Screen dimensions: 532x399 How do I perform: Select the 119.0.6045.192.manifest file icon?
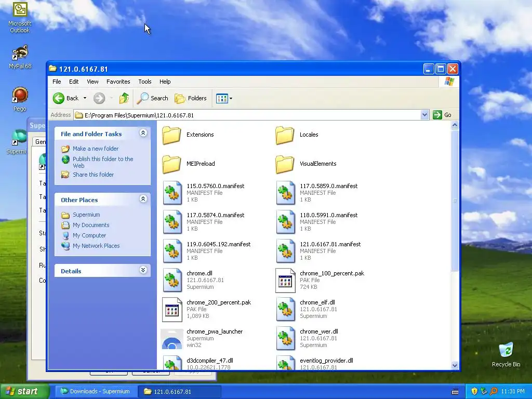point(172,251)
